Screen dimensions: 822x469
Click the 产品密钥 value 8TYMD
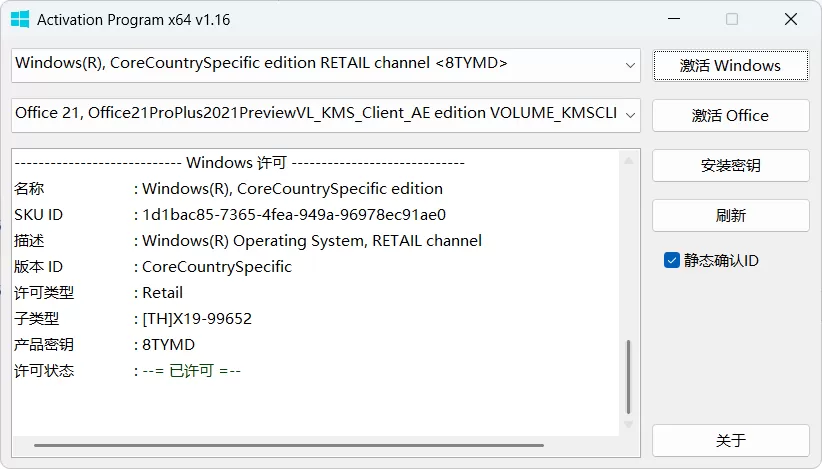click(168, 345)
